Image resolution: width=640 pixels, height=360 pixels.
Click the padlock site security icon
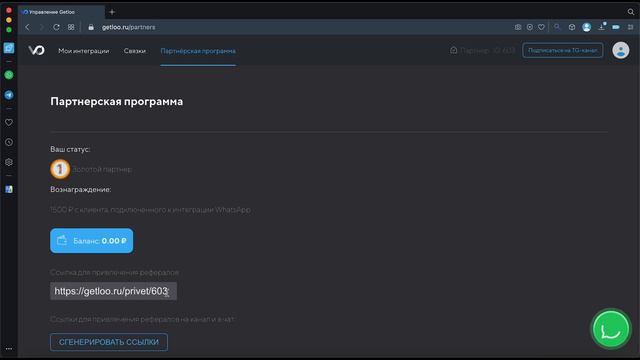point(91,27)
